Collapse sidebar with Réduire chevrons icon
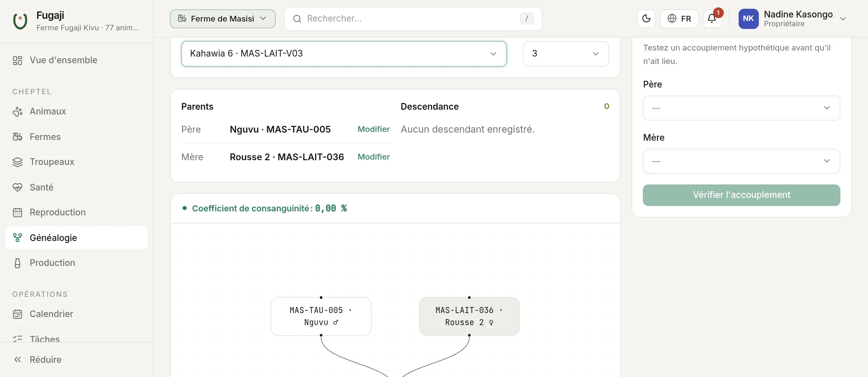The width and height of the screenshot is (868, 377). click(18, 359)
